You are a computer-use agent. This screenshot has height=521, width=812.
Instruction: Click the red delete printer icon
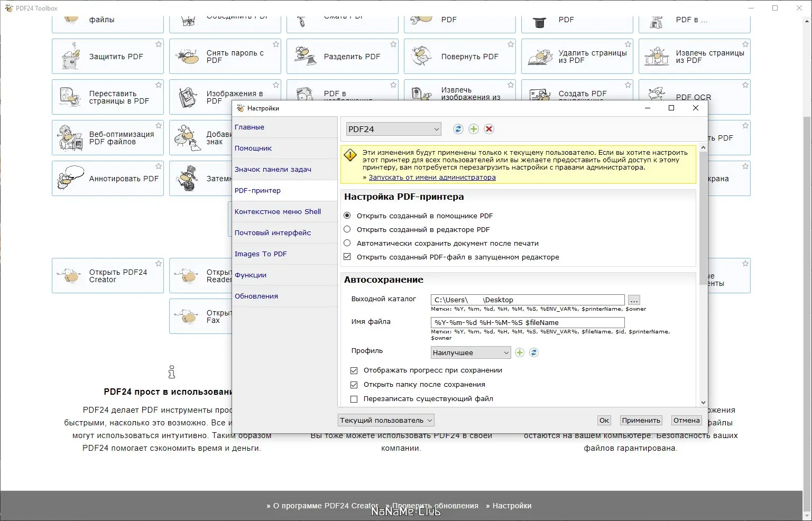[x=489, y=129]
